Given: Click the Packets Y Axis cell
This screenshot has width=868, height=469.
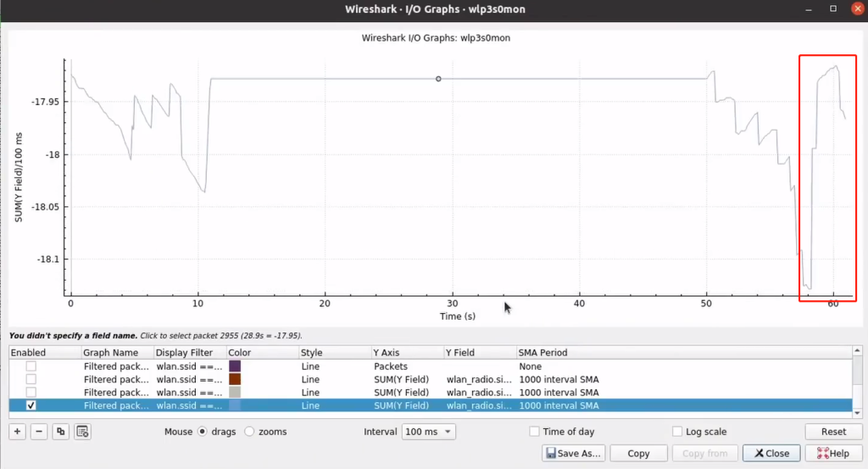Looking at the screenshot, I should (391, 366).
